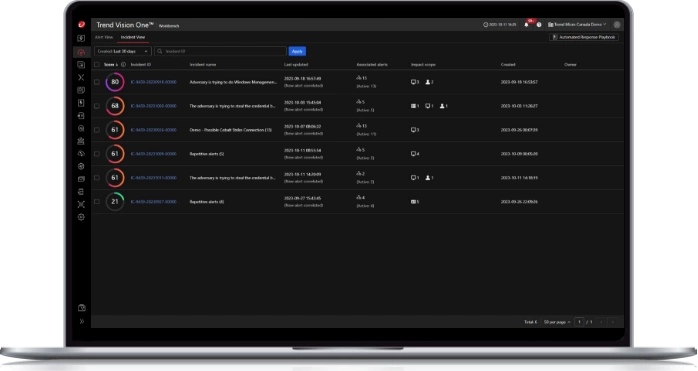Viewport: 698px width, 371px height.
Task: Select the highlighted Workbench sidebar icon
Action: click(x=81, y=52)
